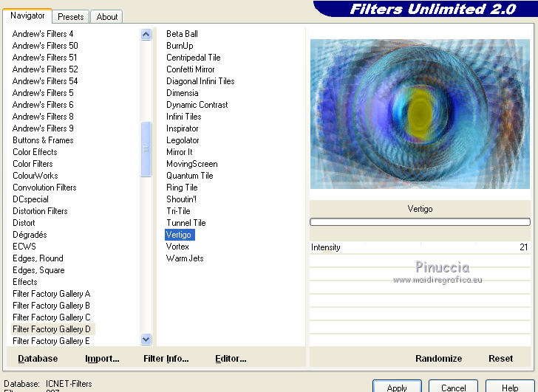Image resolution: width=538 pixels, height=392 pixels.
Task: Select Color Effects category
Action: click(35, 152)
